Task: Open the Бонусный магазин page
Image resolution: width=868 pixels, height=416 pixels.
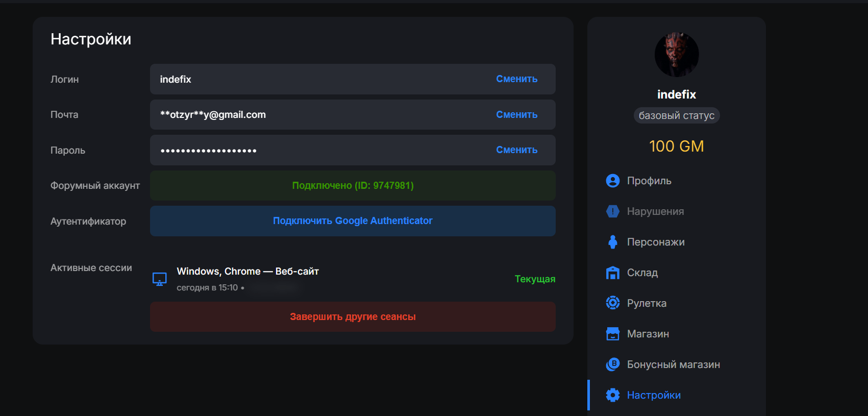Action: click(673, 364)
